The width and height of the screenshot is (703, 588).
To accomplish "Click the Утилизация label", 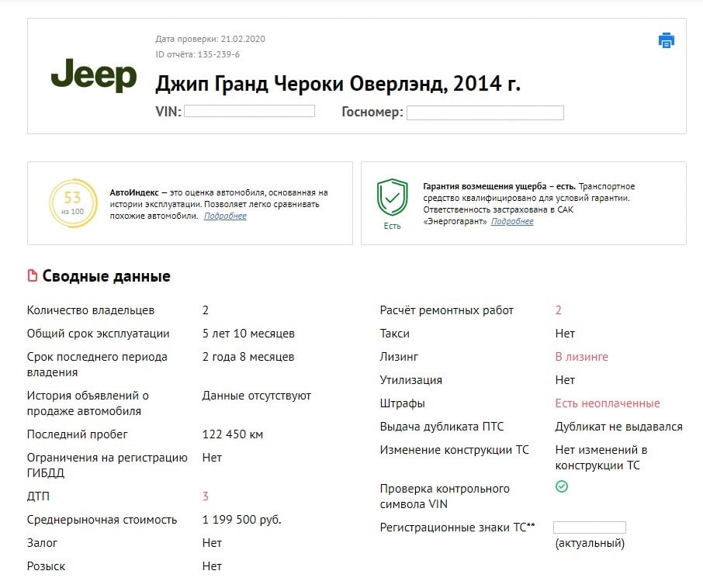I will point(410,380).
